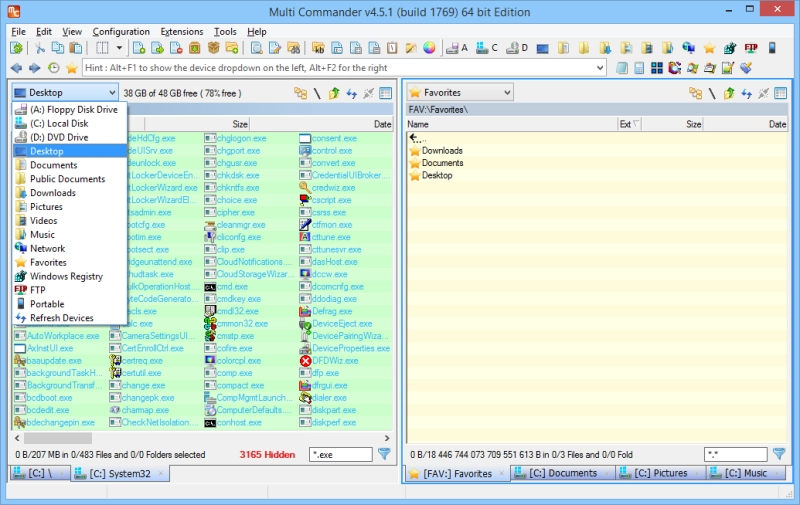Switch to the [C:] Documents tab

561,473
